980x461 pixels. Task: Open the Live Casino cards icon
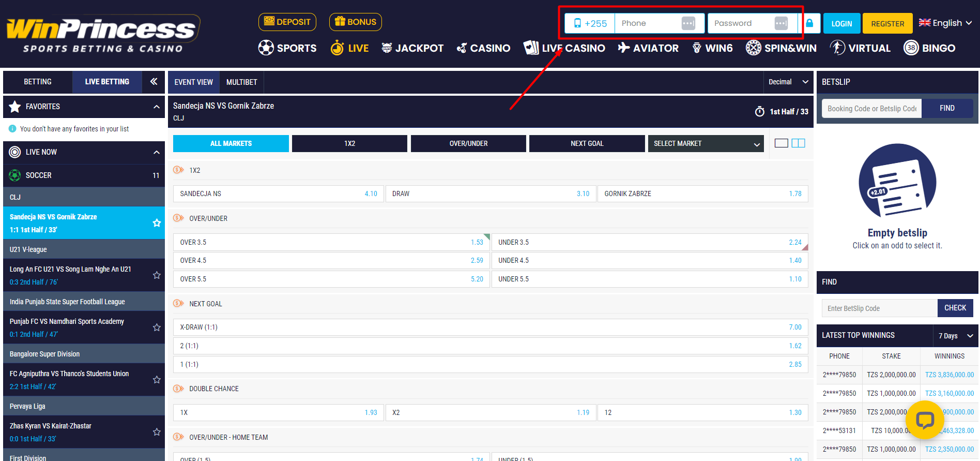tap(531, 48)
